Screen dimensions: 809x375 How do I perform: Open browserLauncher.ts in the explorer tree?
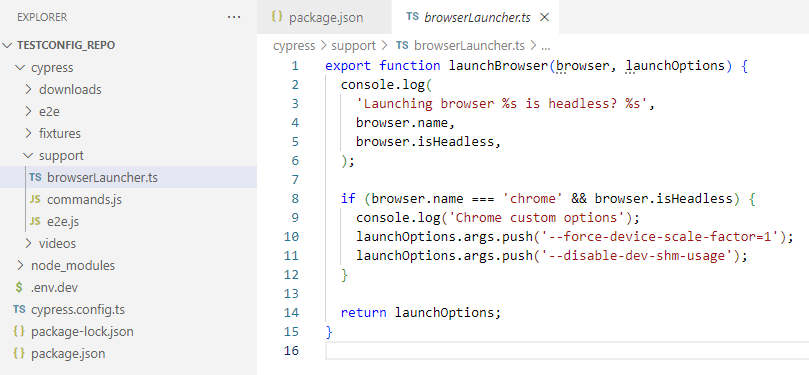[x=128, y=177]
